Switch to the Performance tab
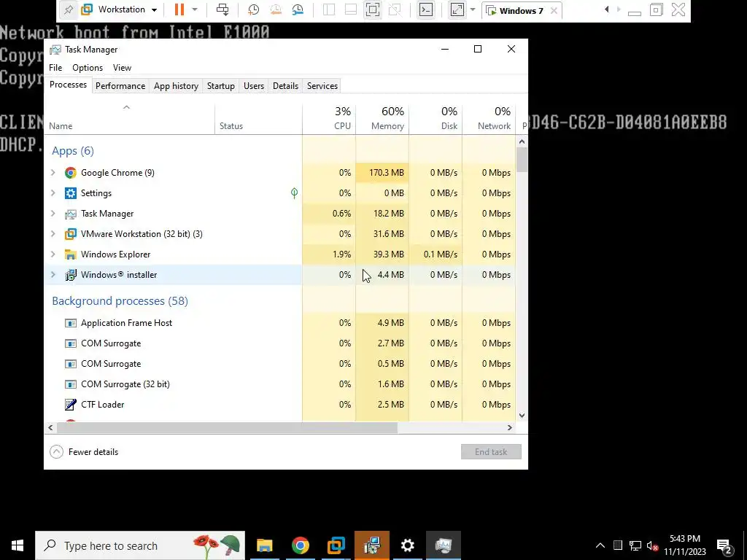This screenshot has height=560, width=747. (x=120, y=86)
